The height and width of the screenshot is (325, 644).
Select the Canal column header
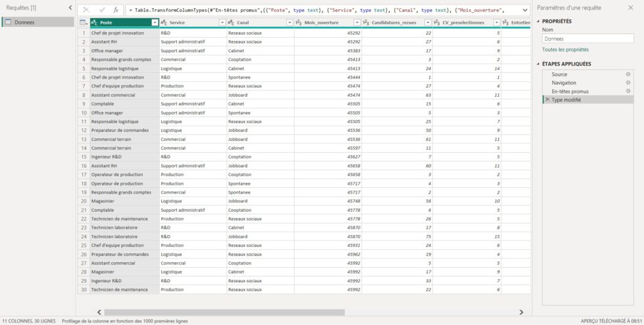click(x=260, y=23)
